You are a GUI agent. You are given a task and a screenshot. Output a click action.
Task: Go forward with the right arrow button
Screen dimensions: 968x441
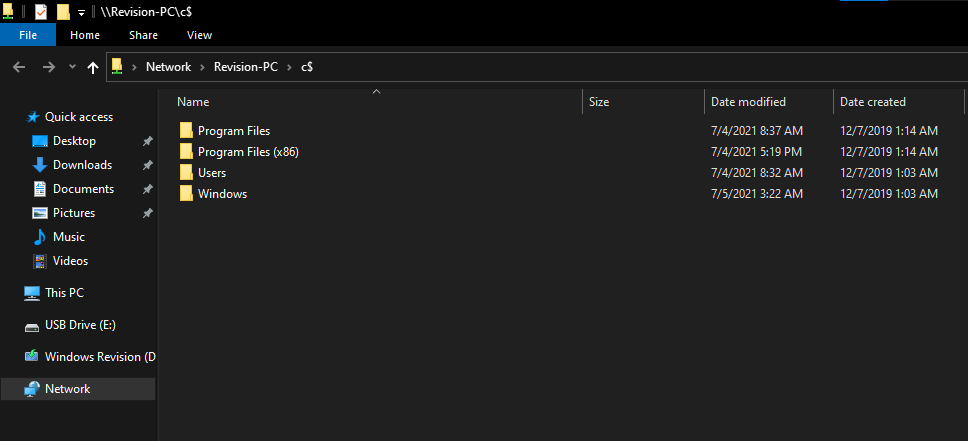pos(48,67)
